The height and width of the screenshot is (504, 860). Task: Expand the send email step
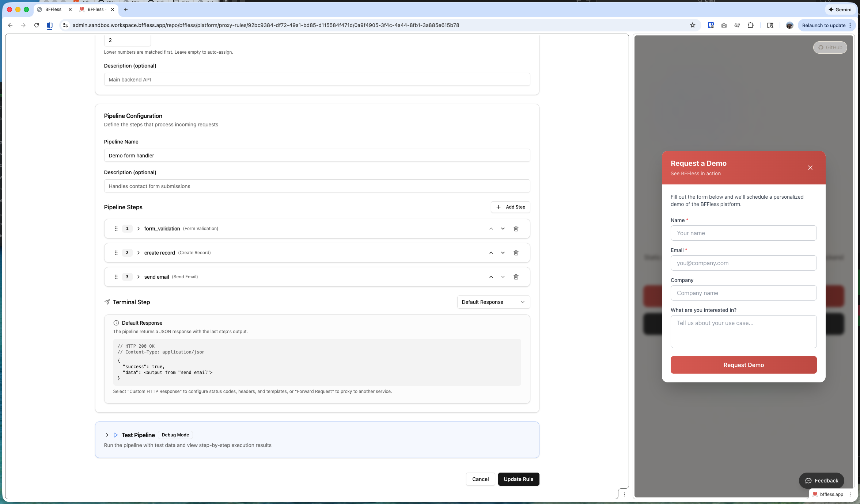139,277
